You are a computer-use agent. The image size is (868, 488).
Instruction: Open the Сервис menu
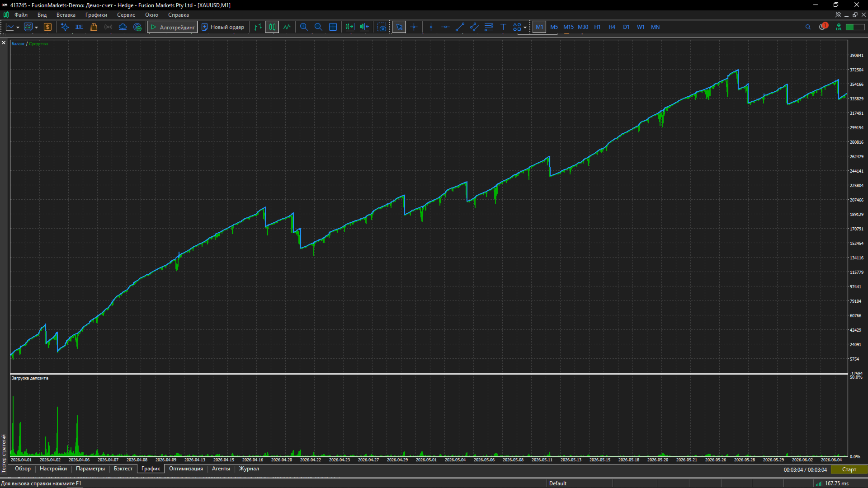pyautogui.click(x=126, y=15)
